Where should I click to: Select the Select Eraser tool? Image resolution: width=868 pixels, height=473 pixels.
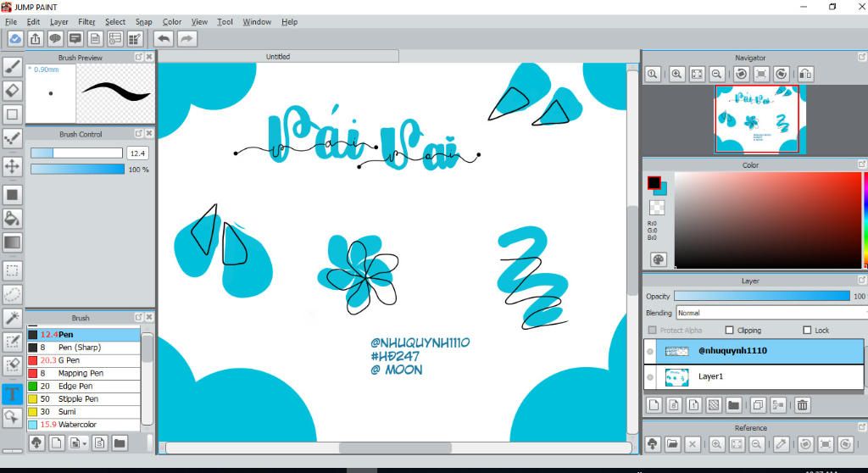click(x=12, y=365)
